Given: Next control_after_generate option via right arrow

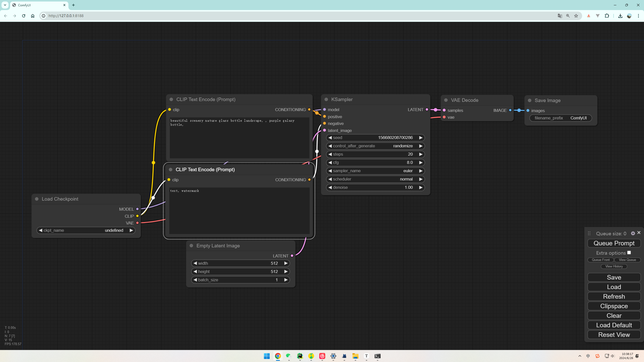Looking at the screenshot, I should (421, 146).
